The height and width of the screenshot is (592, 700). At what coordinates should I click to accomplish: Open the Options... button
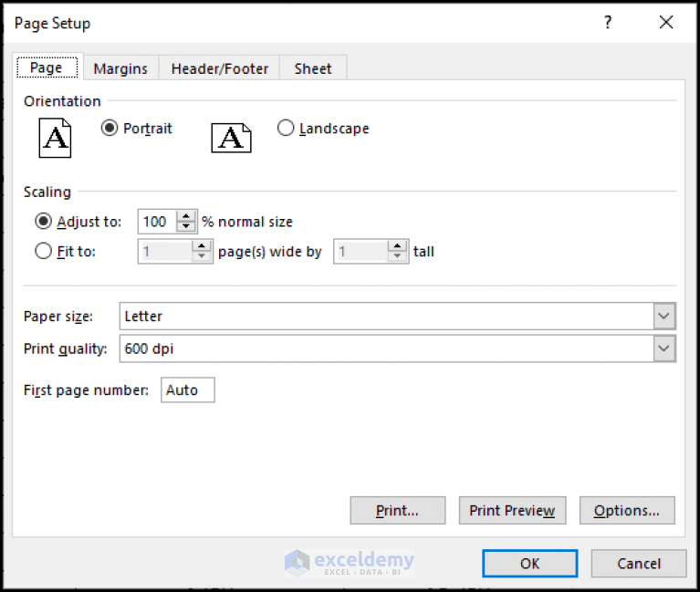click(x=627, y=510)
